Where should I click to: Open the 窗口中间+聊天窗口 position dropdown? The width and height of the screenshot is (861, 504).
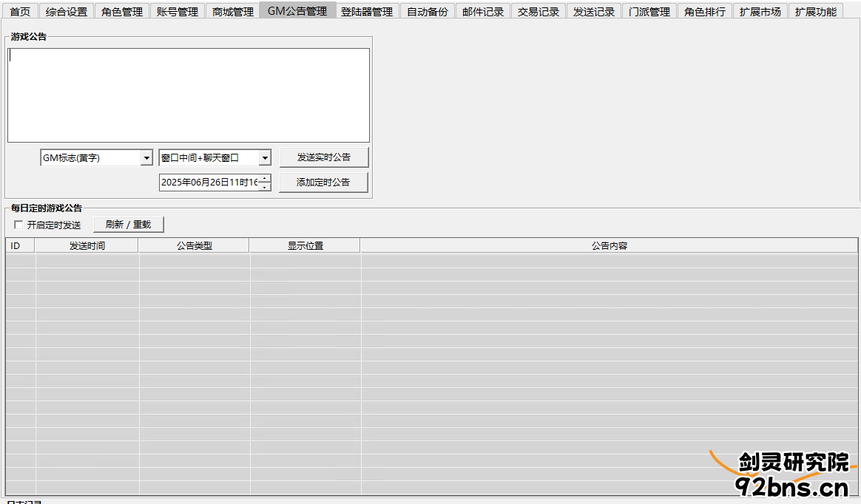pyautogui.click(x=265, y=158)
